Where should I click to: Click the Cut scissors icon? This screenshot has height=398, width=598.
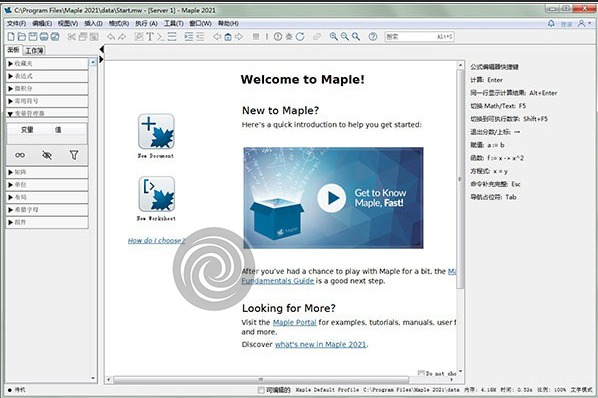[72, 37]
